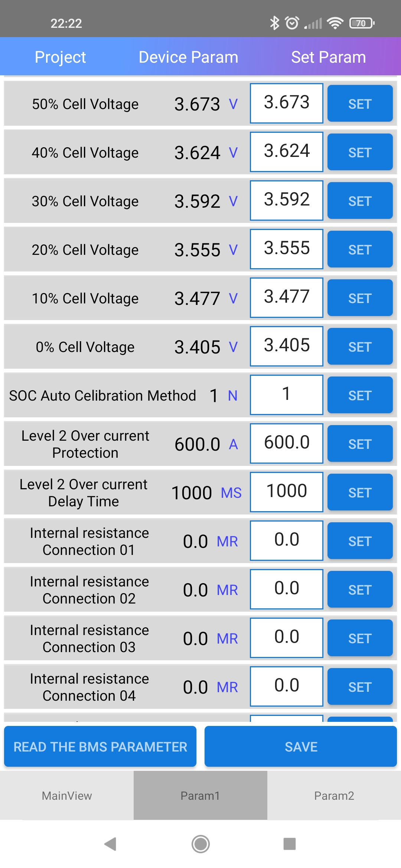The width and height of the screenshot is (401, 868).
Task: Switch to the MainView tab
Action: [x=67, y=796]
